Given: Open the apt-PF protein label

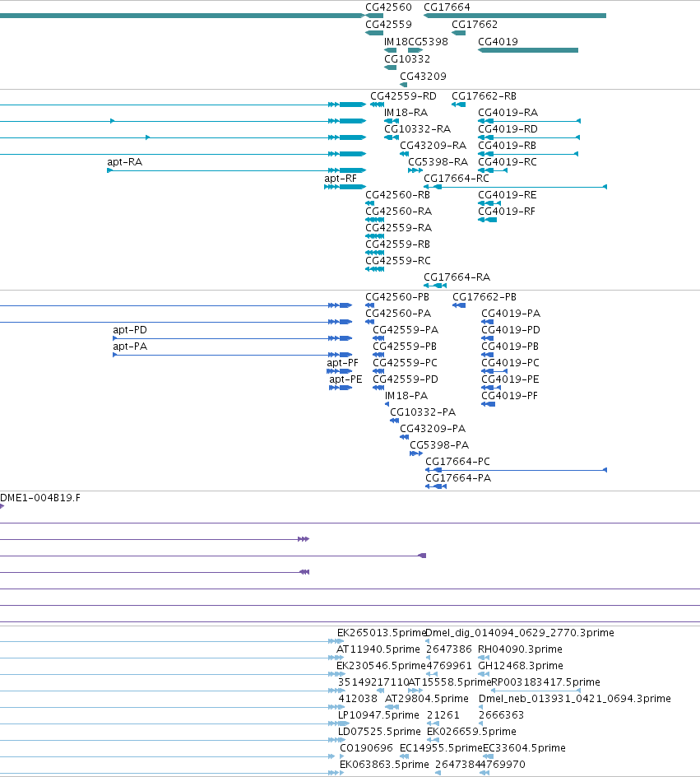Looking at the screenshot, I should [x=342, y=363].
